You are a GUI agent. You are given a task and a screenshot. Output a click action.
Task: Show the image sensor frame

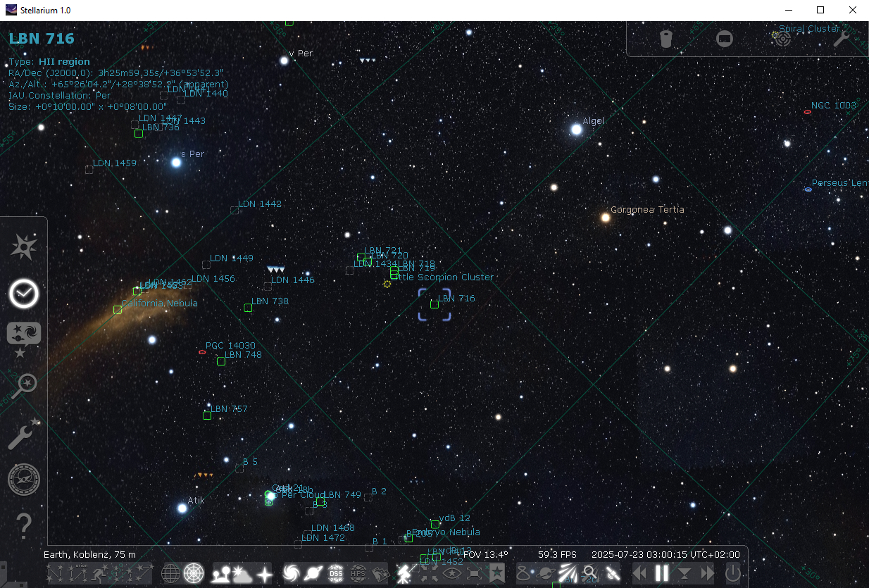pyautogui.click(x=725, y=38)
